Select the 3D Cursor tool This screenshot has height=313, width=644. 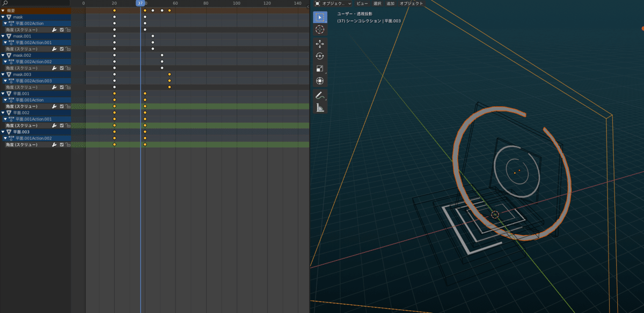[x=320, y=30]
